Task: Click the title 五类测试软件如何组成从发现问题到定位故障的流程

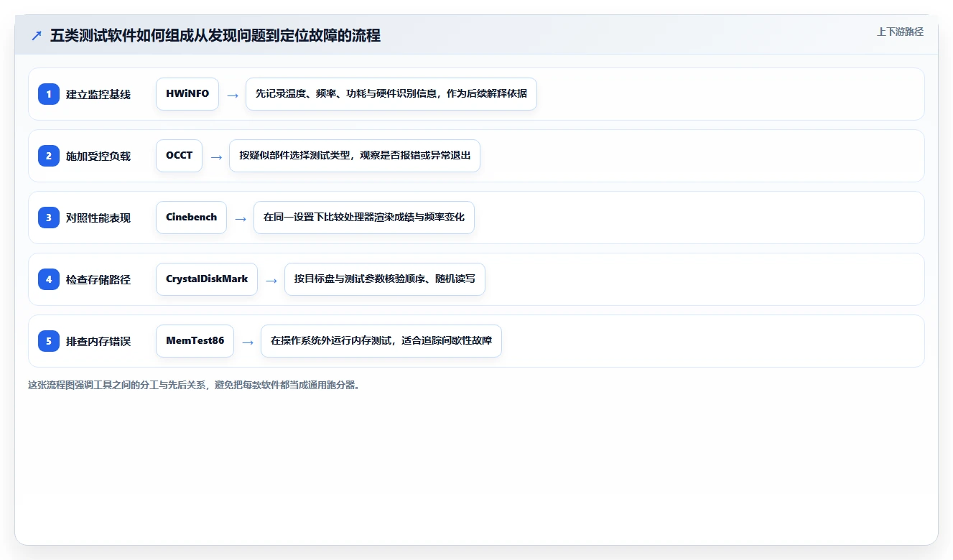Action: point(215,36)
